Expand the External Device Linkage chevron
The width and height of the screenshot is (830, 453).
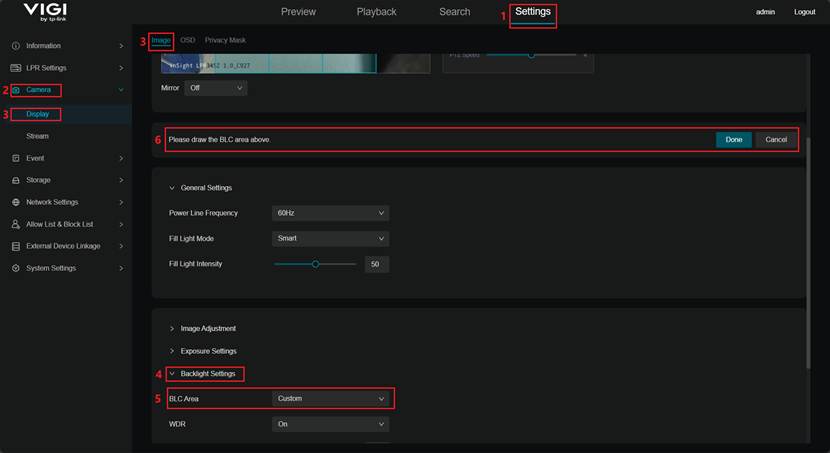click(x=121, y=246)
